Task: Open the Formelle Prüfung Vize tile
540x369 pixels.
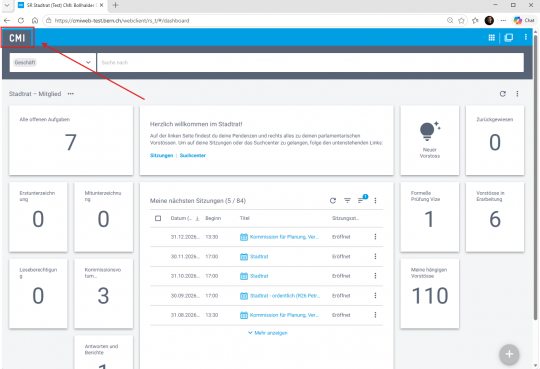Action: [429, 217]
